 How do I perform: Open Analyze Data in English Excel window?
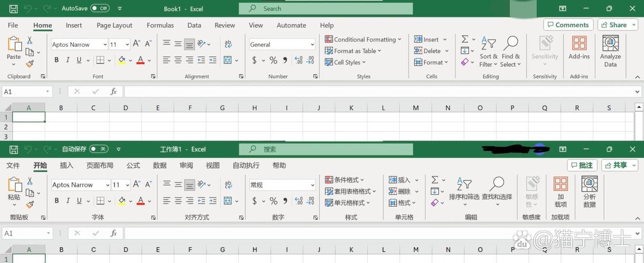coord(610,52)
